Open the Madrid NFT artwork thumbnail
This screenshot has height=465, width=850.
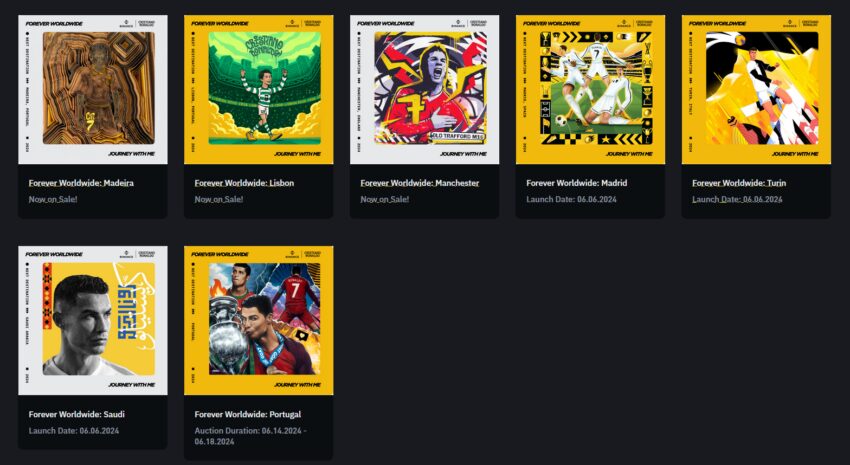click(x=590, y=89)
